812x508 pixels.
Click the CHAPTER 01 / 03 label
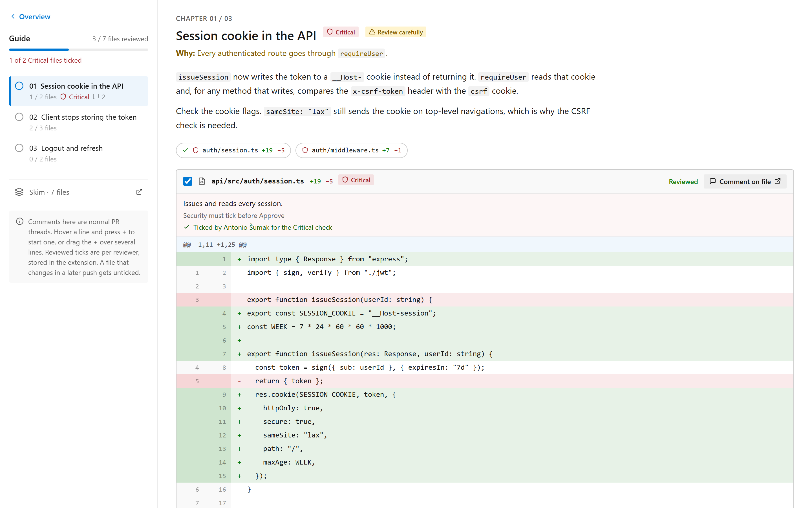coord(204,18)
